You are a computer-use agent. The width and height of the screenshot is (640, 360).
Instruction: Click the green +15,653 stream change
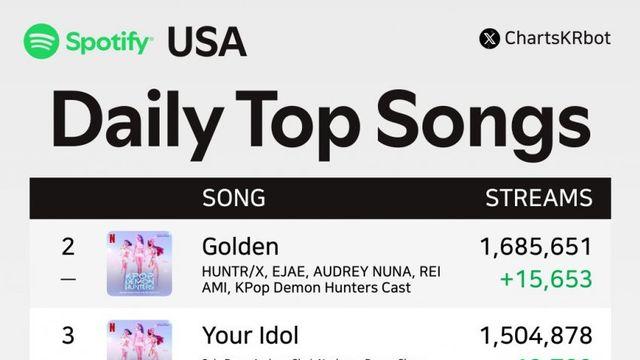(546, 279)
